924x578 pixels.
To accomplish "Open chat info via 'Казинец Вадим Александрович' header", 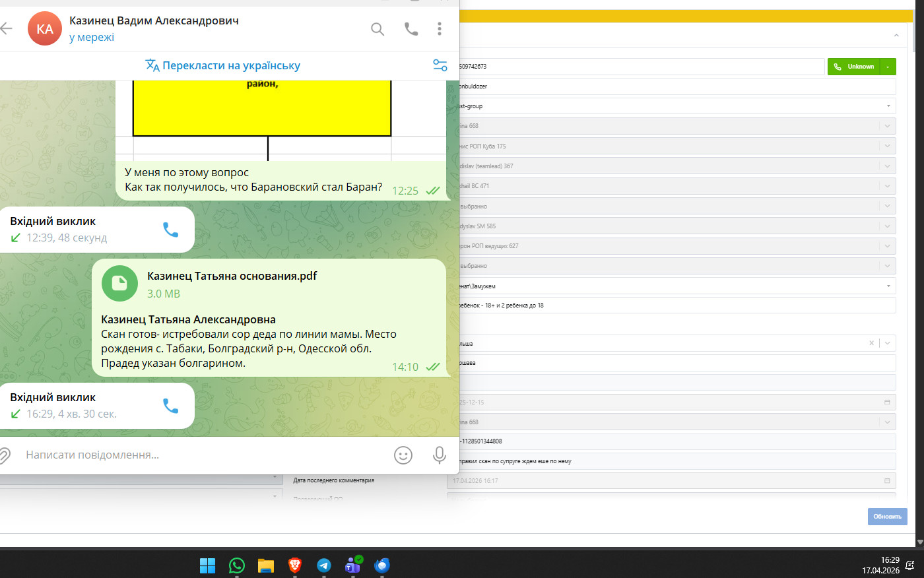I will [x=154, y=20].
